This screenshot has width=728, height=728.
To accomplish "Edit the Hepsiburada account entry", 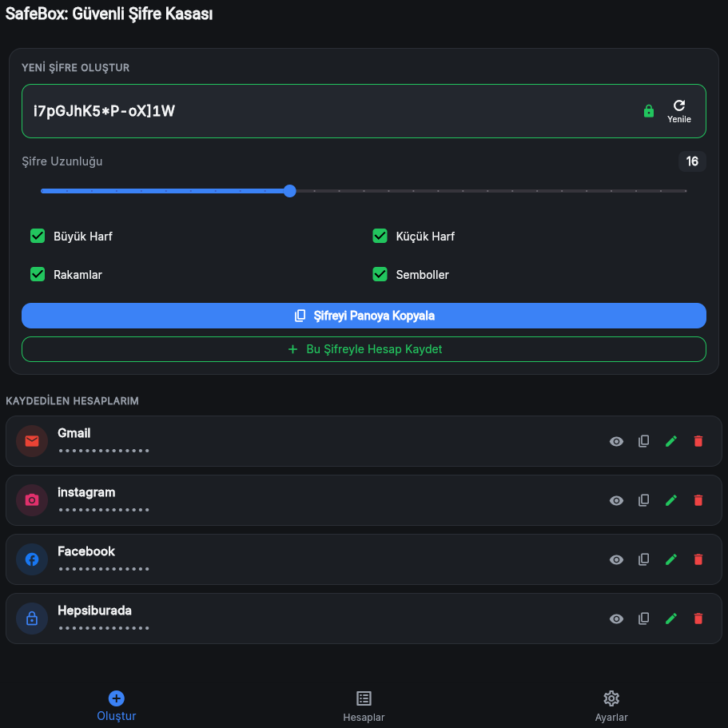I will pyautogui.click(x=671, y=619).
